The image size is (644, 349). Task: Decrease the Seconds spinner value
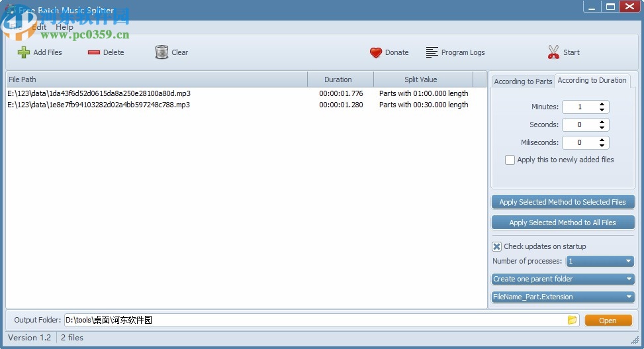click(602, 127)
